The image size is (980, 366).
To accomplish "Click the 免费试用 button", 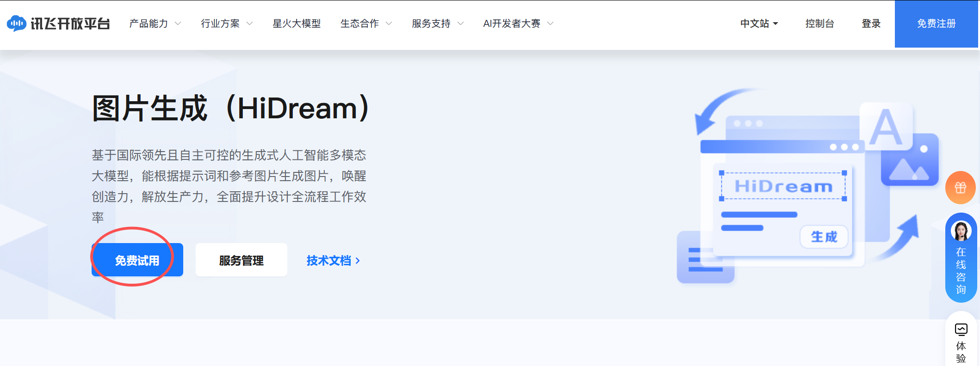I will [137, 260].
